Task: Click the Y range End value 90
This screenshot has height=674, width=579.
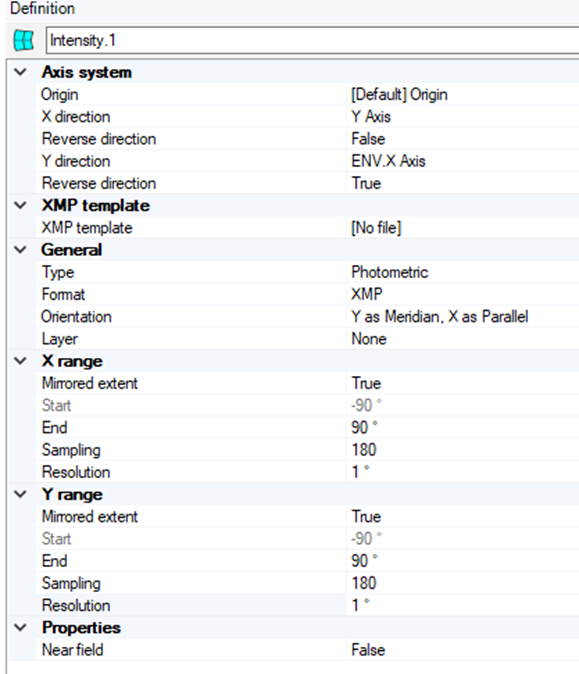Action: 463,561
